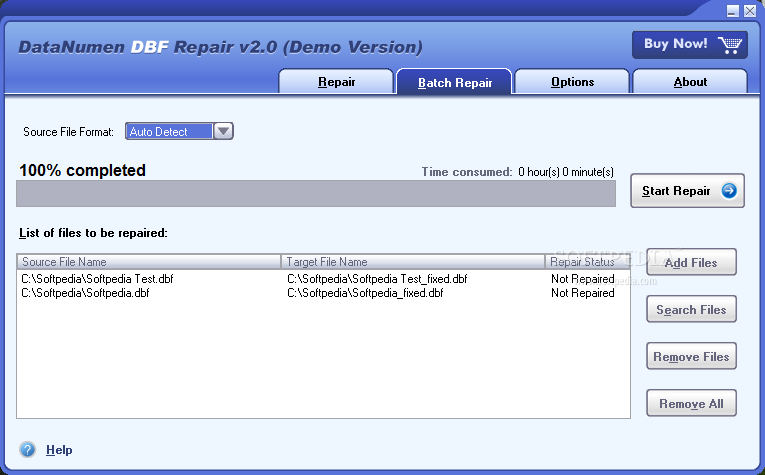Click Not Repaired status of Softpedia Test.dbf
The height and width of the screenshot is (475, 765).
click(x=583, y=279)
